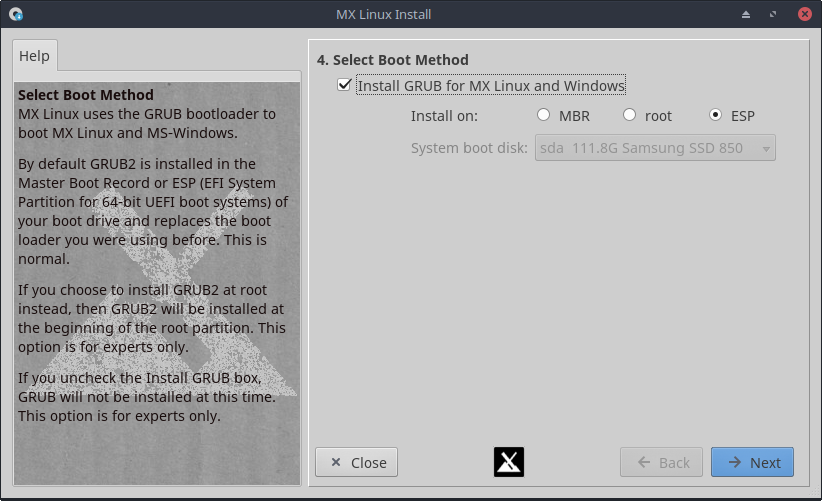Click the 'Install on:' label

(x=444, y=116)
